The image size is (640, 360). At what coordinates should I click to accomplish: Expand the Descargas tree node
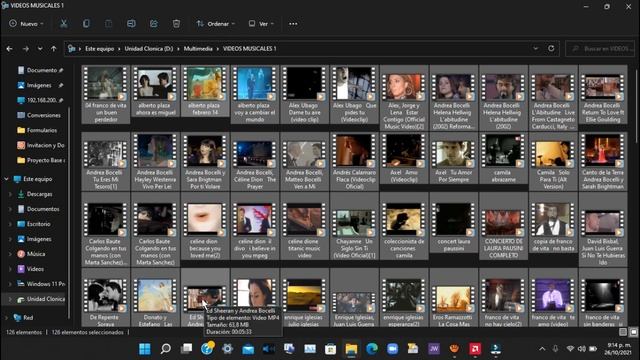pos(11,194)
